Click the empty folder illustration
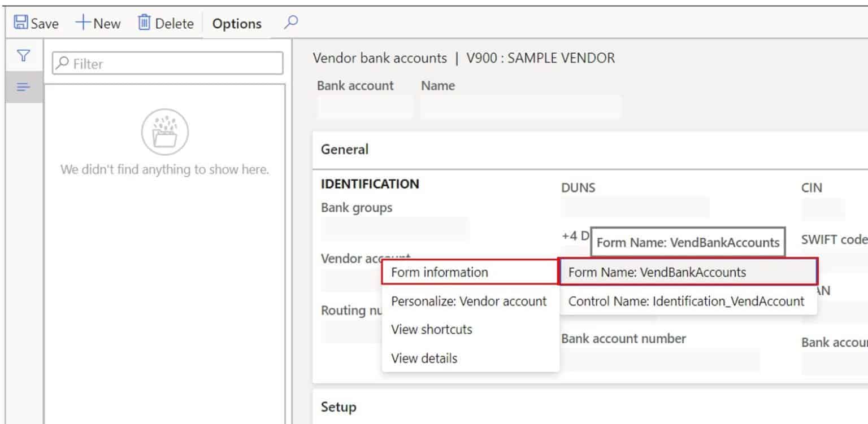This screenshot has width=868, height=424. tap(165, 132)
